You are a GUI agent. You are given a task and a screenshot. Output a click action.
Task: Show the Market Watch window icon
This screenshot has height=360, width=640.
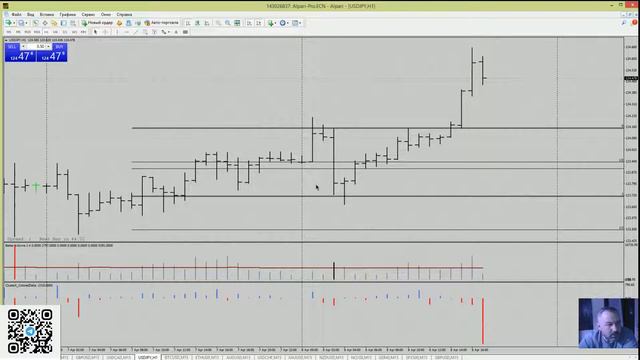36,23
